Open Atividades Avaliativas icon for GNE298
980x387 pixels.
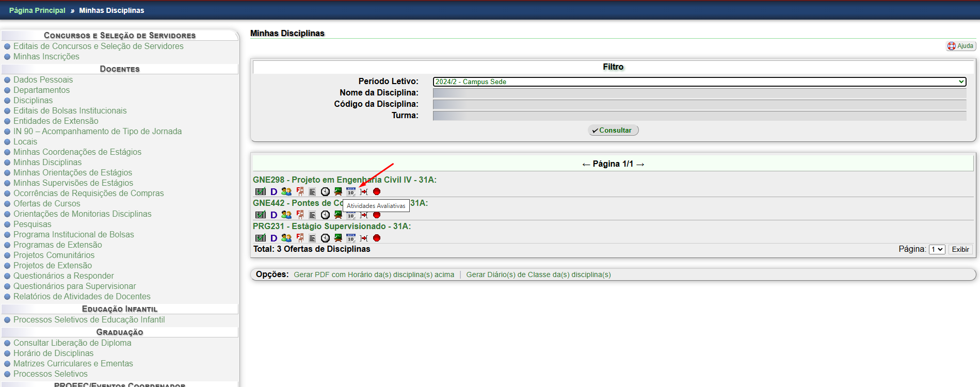tap(351, 191)
